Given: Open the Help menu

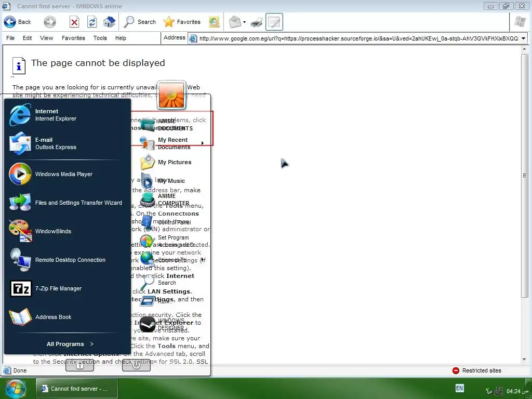Looking at the screenshot, I should (x=121, y=38).
